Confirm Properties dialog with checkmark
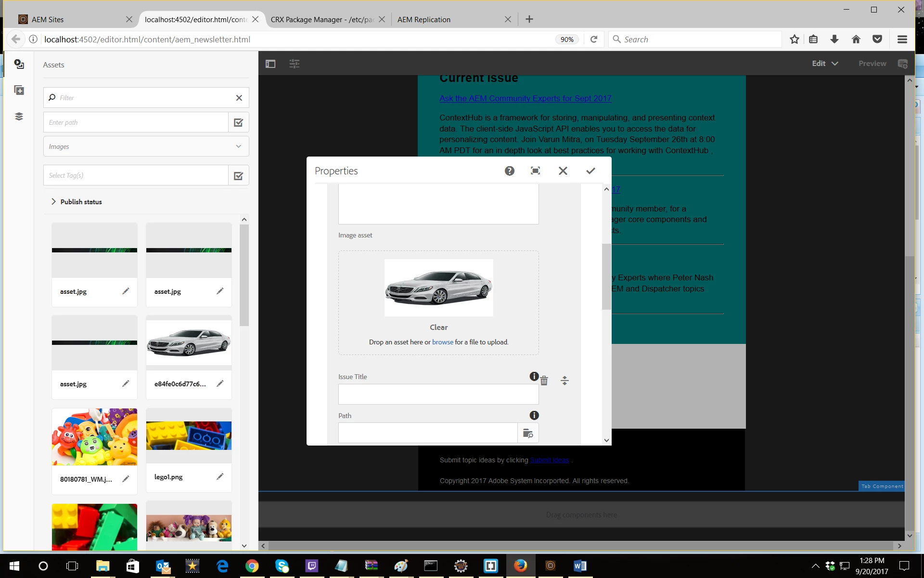The image size is (924, 578). [590, 171]
